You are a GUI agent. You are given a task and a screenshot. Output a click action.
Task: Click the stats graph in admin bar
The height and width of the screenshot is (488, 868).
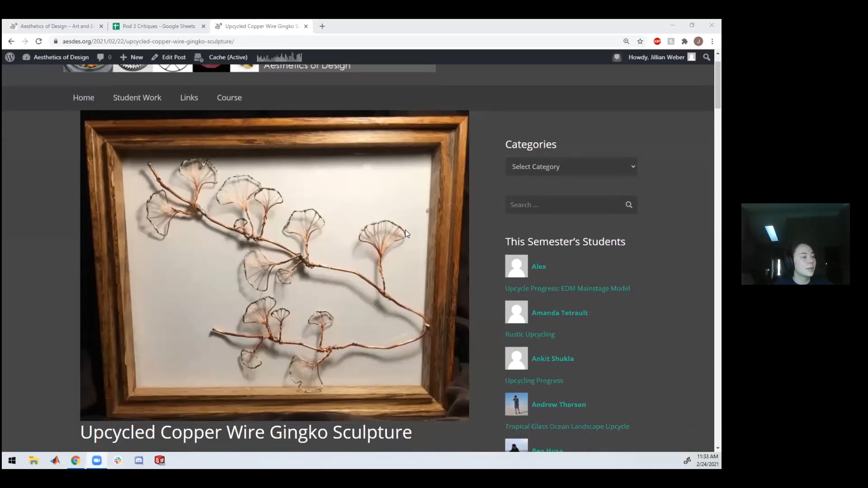pyautogui.click(x=279, y=57)
